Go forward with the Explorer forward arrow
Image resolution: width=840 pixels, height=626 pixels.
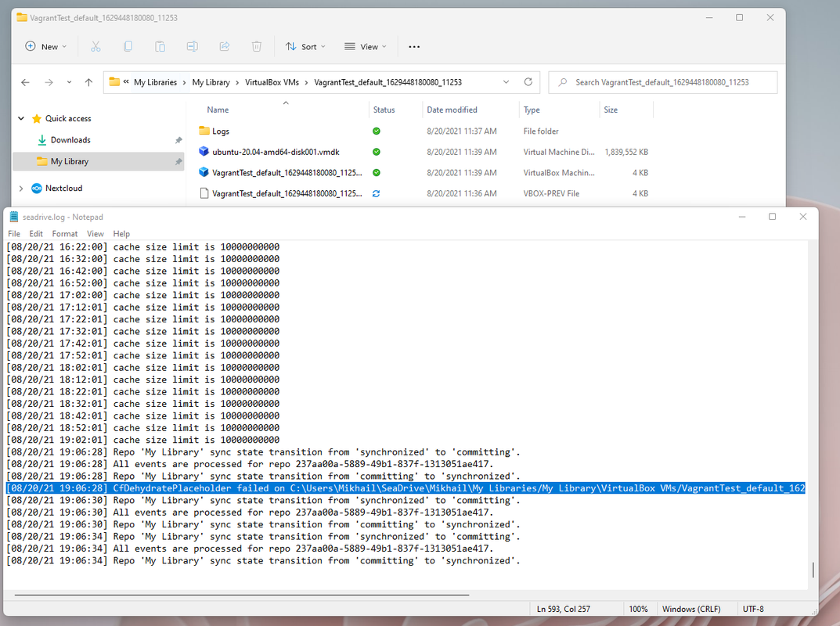49,82
